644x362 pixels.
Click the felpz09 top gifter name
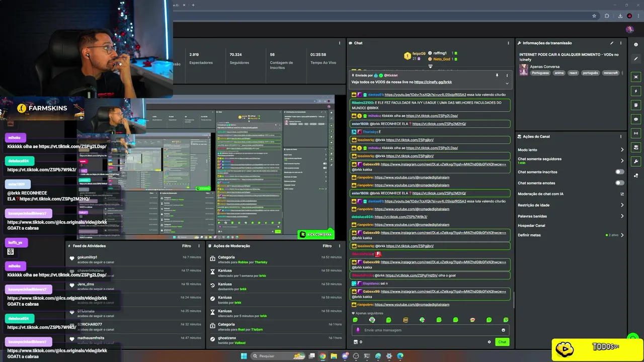pos(419,53)
